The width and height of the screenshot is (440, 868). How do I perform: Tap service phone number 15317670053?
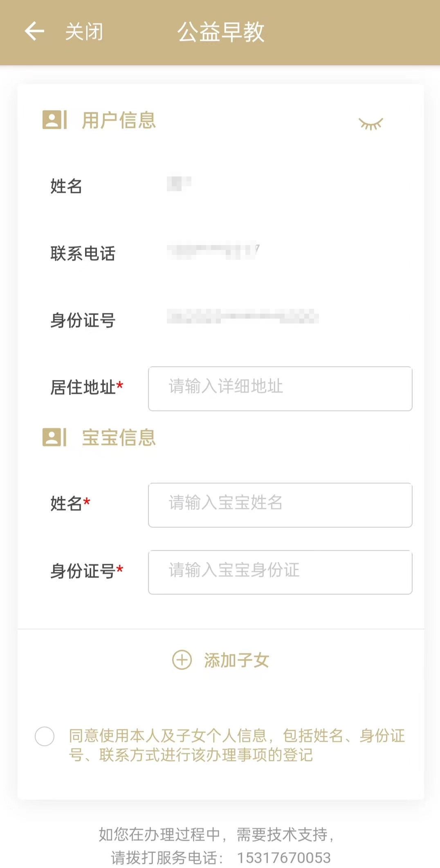pyautogui.click(x=284, y=857)
